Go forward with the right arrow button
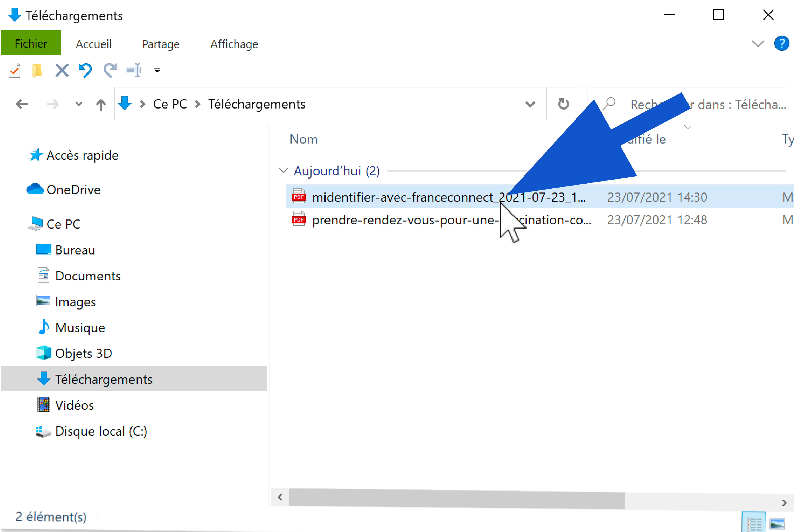 pyautogui.click(x=53, y=104)
